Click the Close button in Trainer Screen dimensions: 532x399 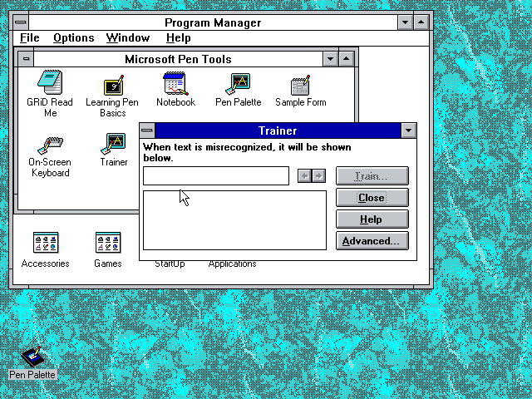coord(372,198)
